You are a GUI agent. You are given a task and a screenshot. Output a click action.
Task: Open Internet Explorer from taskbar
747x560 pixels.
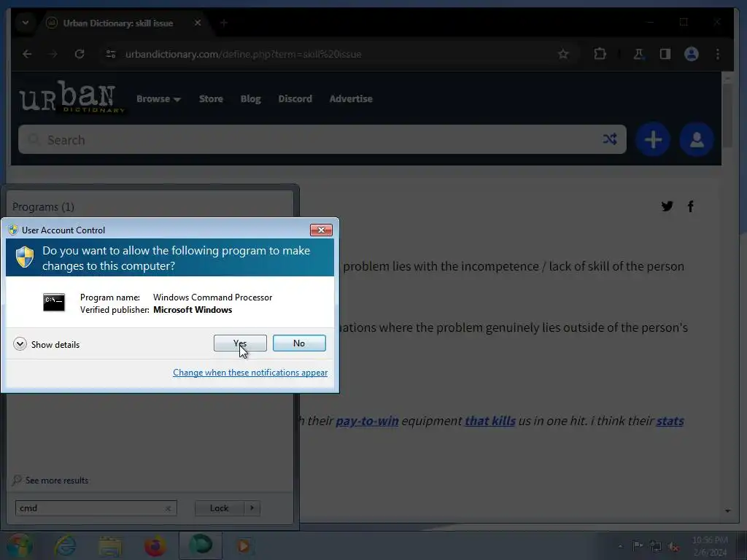[65, 545]
